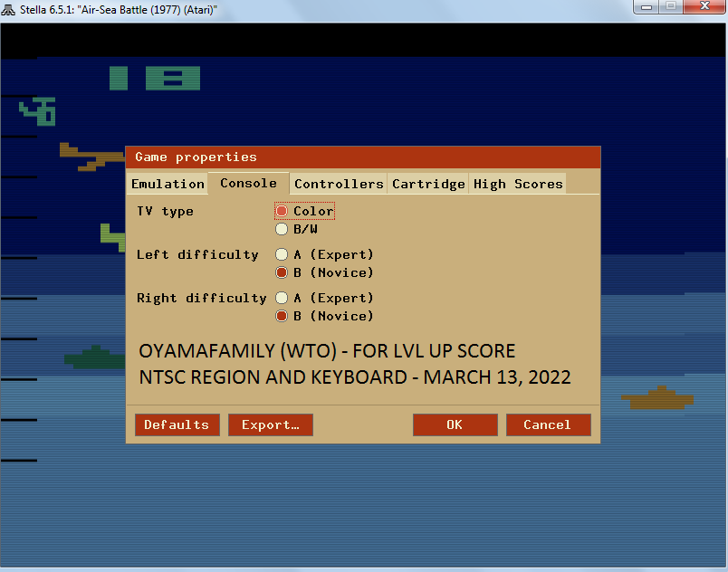Go to the Cartridge tab
This screenshot has height=572, width=728.
(428, 184)
